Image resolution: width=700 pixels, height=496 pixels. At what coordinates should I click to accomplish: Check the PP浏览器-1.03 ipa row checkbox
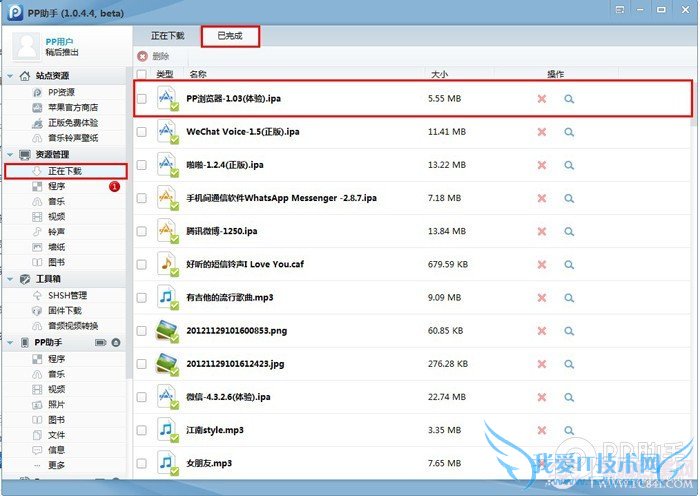point(142,99)
